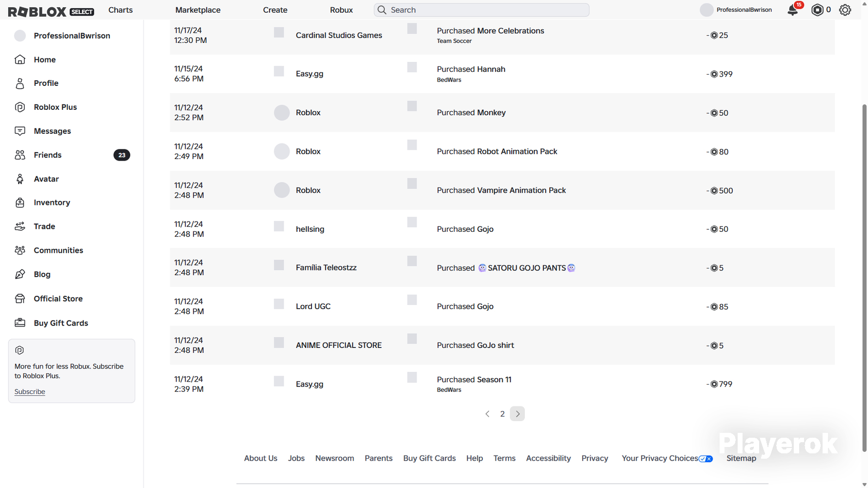Open the Newsroom footer link
The width and height of the screenshot is (868, 488).
tap(334, 458)
